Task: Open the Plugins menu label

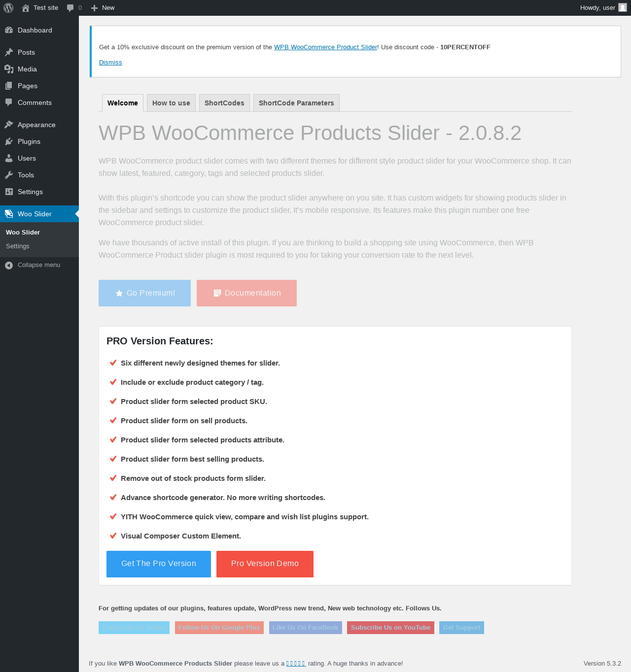Action: 29,141
